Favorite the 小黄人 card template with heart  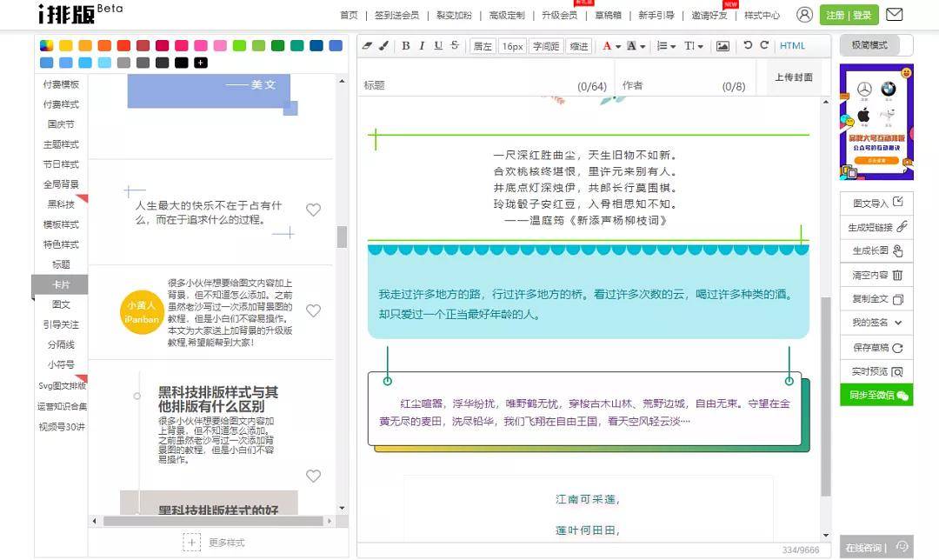click(x=314, y=310)
